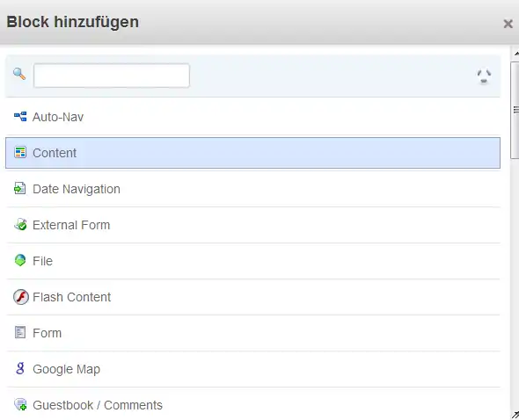Focus the block search text field

coord(112,76)
